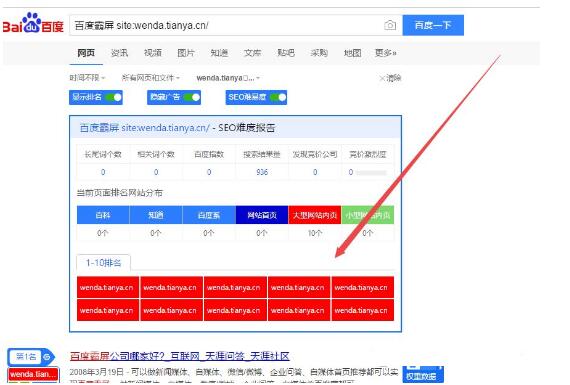Click the 相关词个数 column label

tap(156, 155)
